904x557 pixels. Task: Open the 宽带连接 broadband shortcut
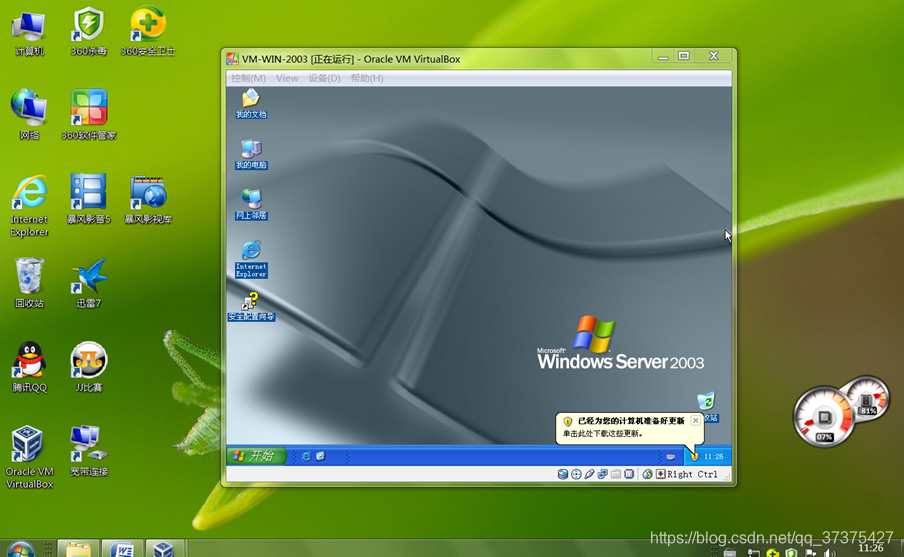[x=89, y=451]
